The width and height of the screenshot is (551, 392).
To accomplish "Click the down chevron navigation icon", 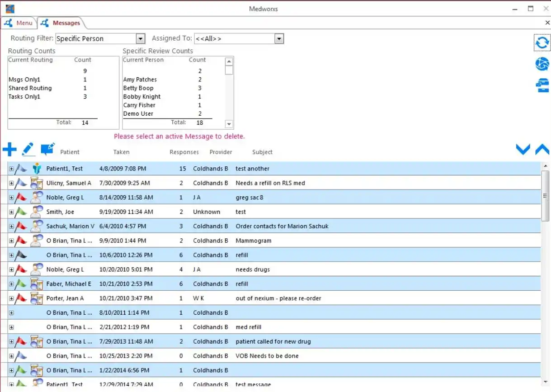I will [x=523, y=149].
